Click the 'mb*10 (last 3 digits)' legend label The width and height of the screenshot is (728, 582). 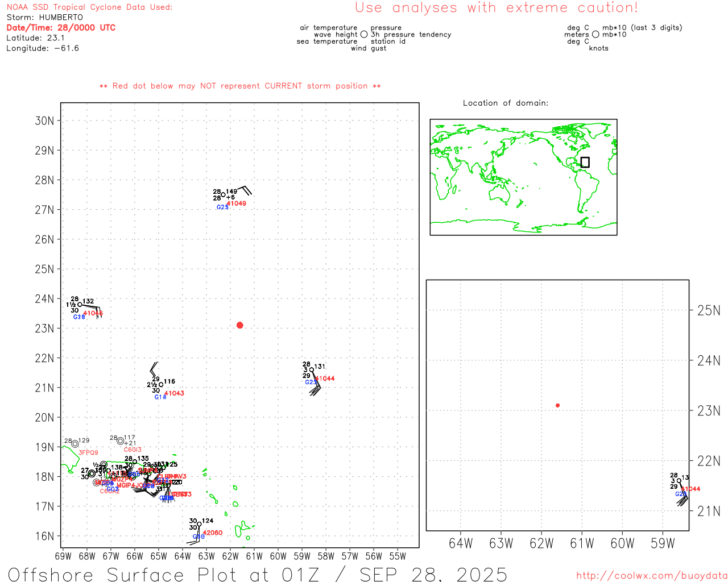point(642,28)
